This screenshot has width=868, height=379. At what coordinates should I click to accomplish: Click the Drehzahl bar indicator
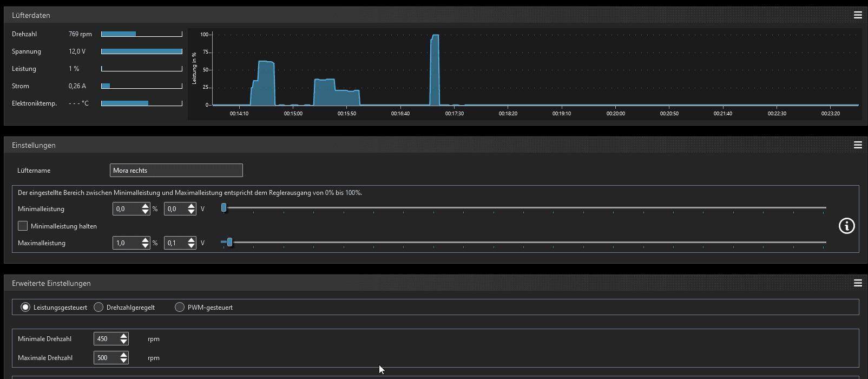click(142, 34)
